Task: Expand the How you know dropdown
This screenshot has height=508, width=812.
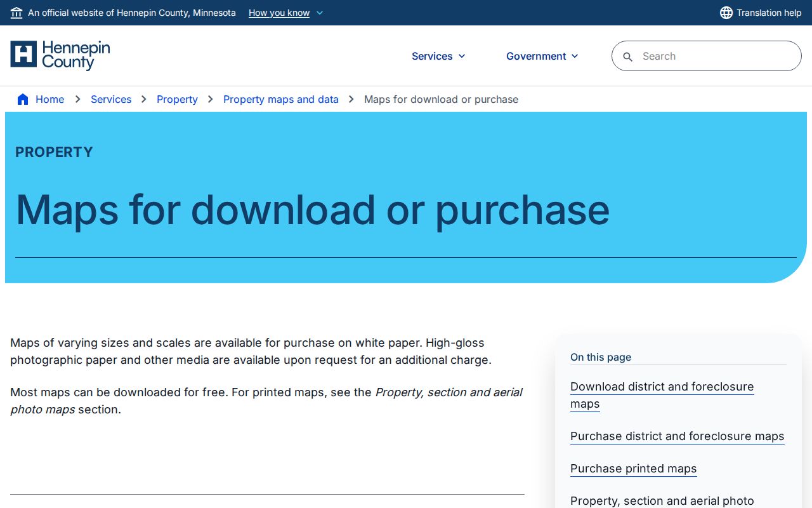Action: [x=286, y=13]
